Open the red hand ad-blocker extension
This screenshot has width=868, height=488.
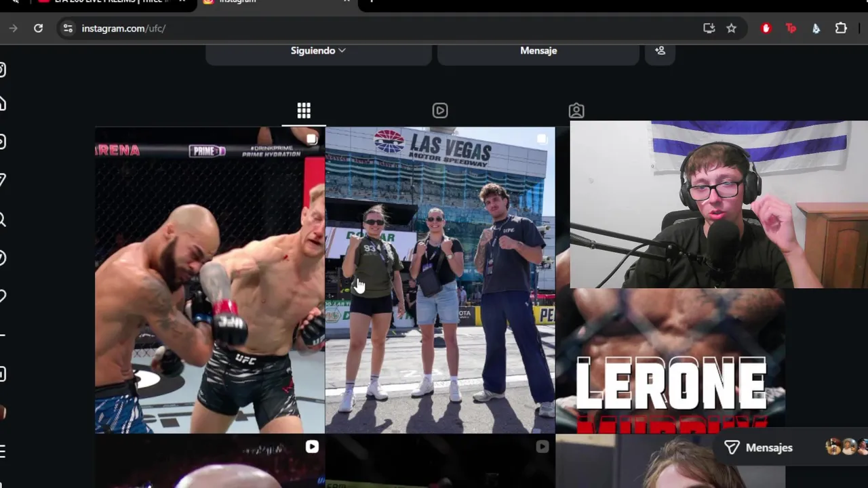tap(766, 28)
